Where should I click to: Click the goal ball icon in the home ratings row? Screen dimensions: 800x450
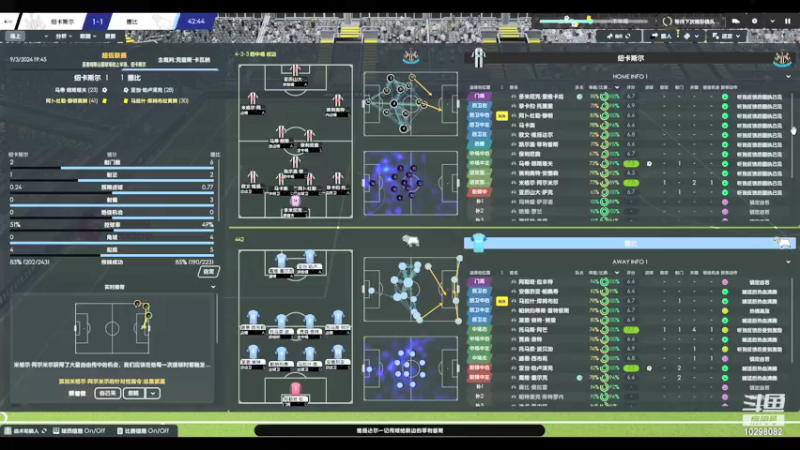coord(649,164)
